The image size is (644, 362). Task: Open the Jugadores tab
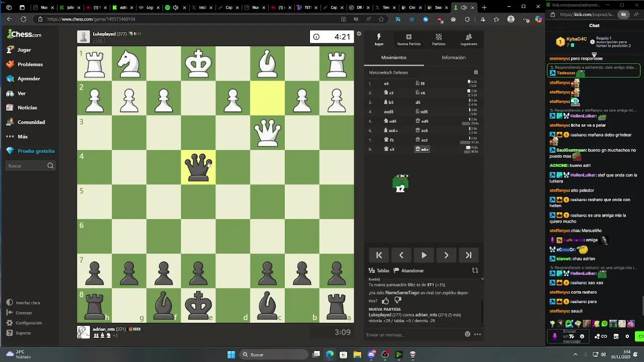pos(468,40)
